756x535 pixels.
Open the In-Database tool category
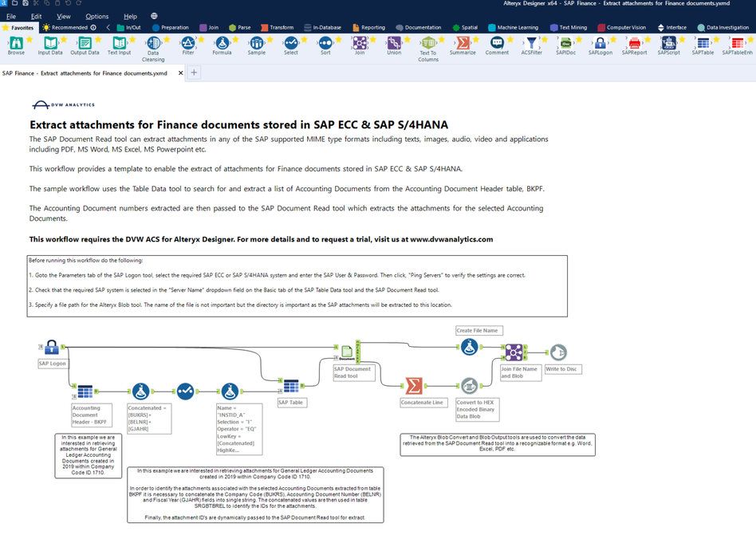[322, 27]
